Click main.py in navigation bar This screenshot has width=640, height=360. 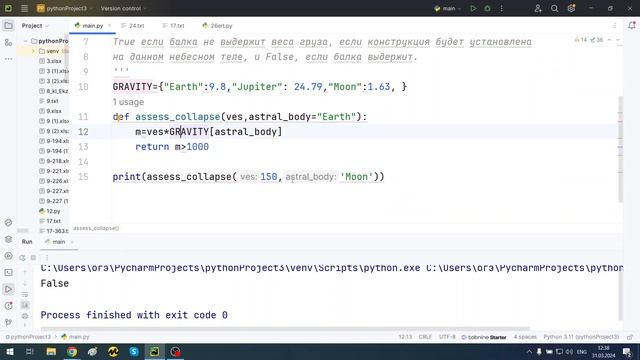coord(76,337)
